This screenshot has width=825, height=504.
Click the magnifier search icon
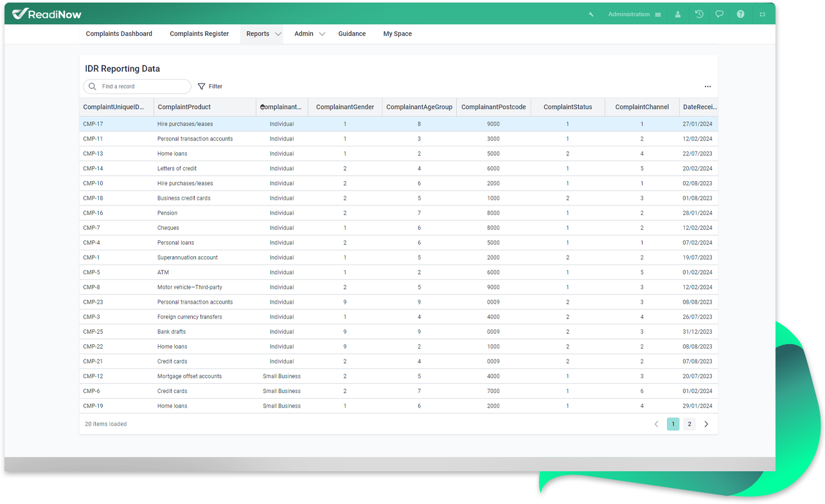pyautogui.click(x=93, y=87)
